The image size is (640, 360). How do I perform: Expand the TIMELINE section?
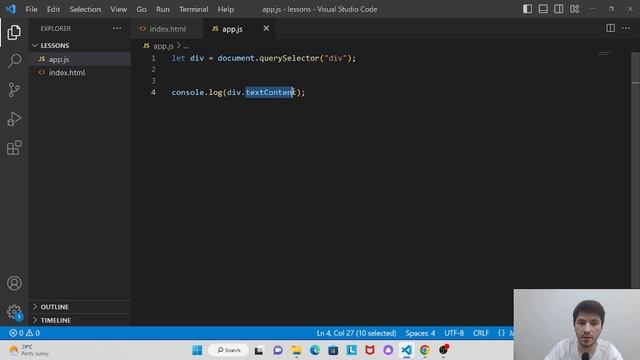(80, 320)
